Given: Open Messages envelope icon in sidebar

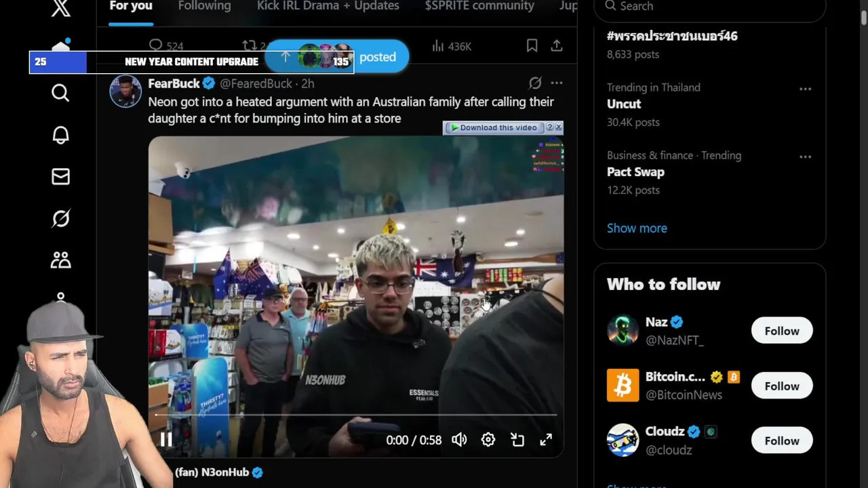Looking at the screenshot, I should coord(60,177).
